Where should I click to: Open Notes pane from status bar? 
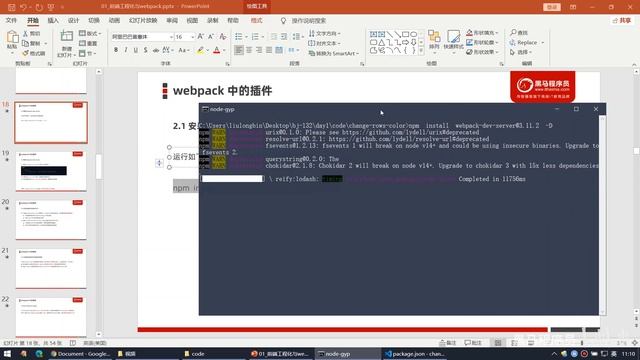448,343
